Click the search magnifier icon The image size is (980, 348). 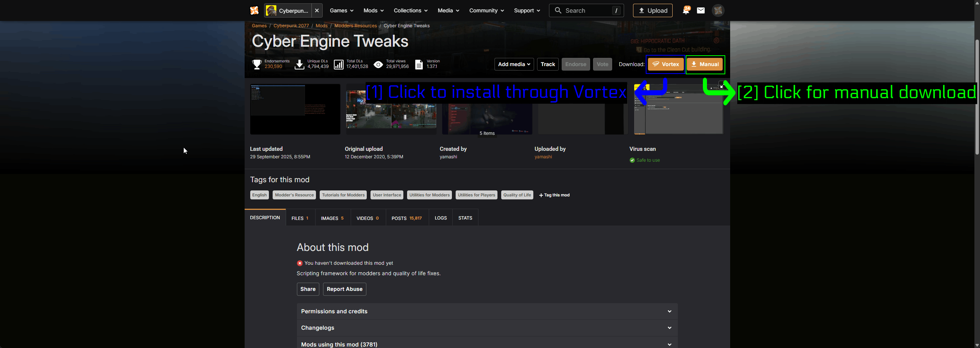[x=558, y=11]
